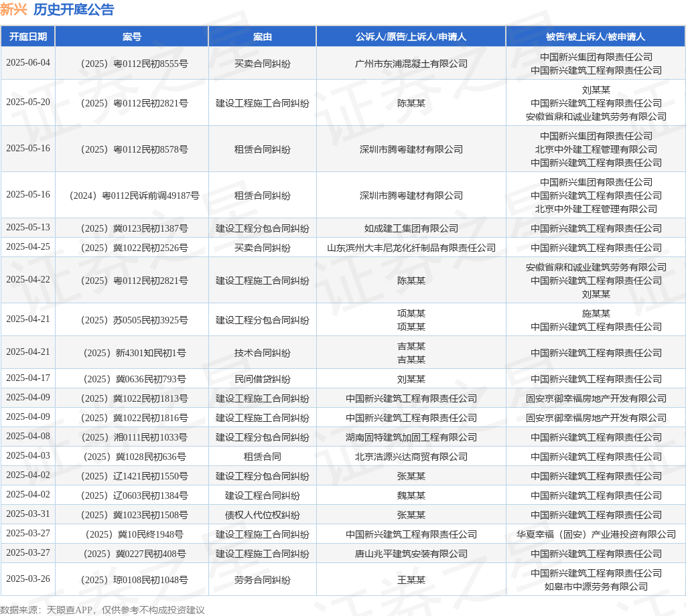Screen dimensions: 686x616
Task: Click the 案由 column header
Action: click(263, 37)
